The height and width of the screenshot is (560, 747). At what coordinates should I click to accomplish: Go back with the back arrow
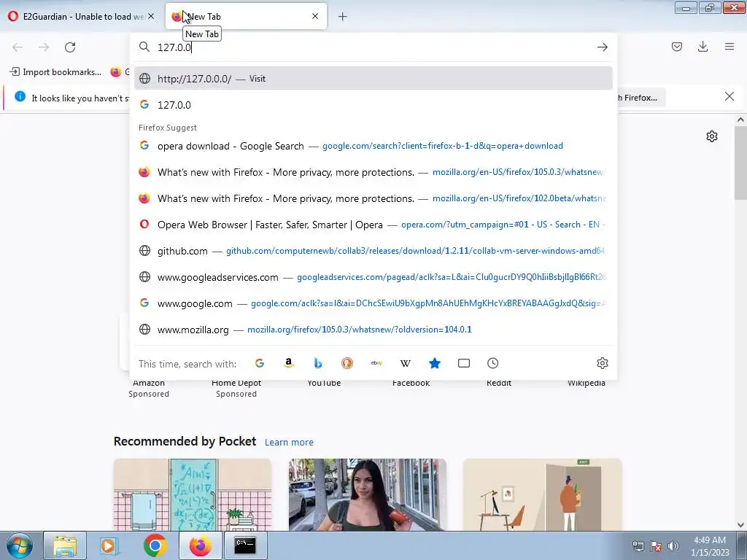point(18,47)
